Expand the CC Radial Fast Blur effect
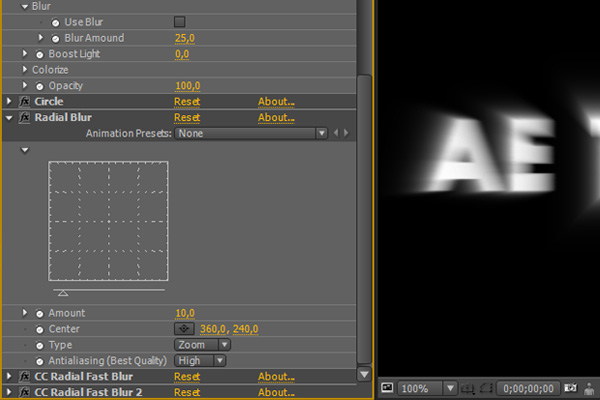Viewport: 600px width, 400px height. pyautogui.click(x=9, y=376)
